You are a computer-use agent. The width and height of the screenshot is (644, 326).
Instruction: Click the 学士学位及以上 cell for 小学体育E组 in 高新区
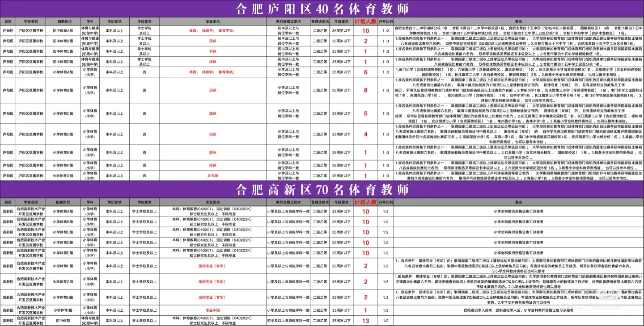(x=144, y=253)
